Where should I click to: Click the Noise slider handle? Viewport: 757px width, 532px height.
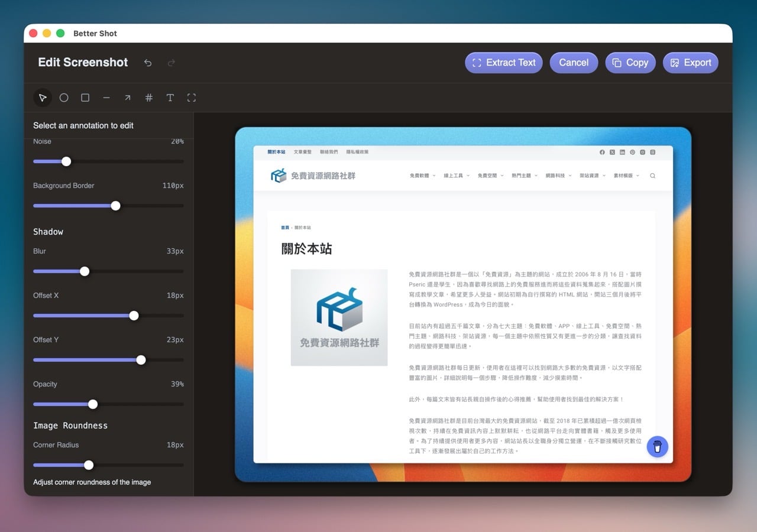66,161
